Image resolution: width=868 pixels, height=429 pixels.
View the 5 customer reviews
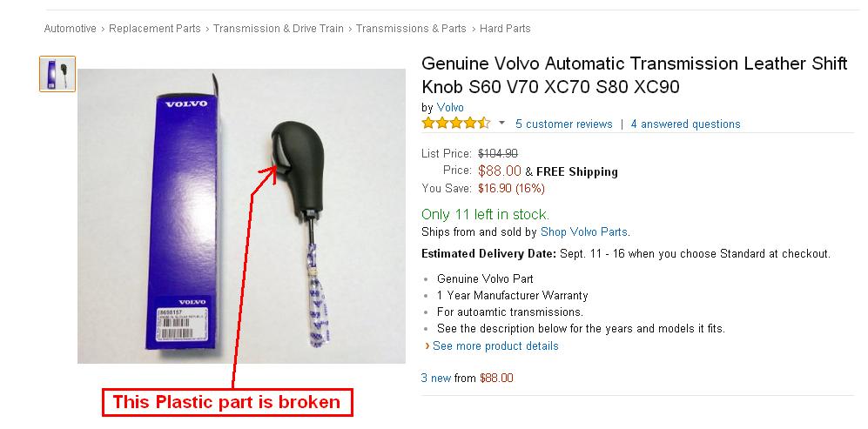coord(563,124)
